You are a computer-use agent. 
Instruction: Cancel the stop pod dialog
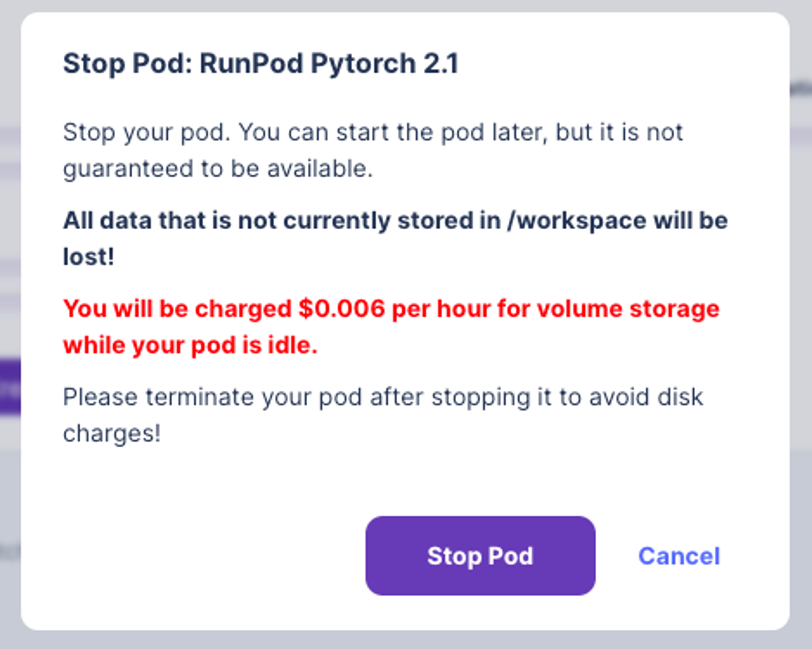(x=679, y=556)
